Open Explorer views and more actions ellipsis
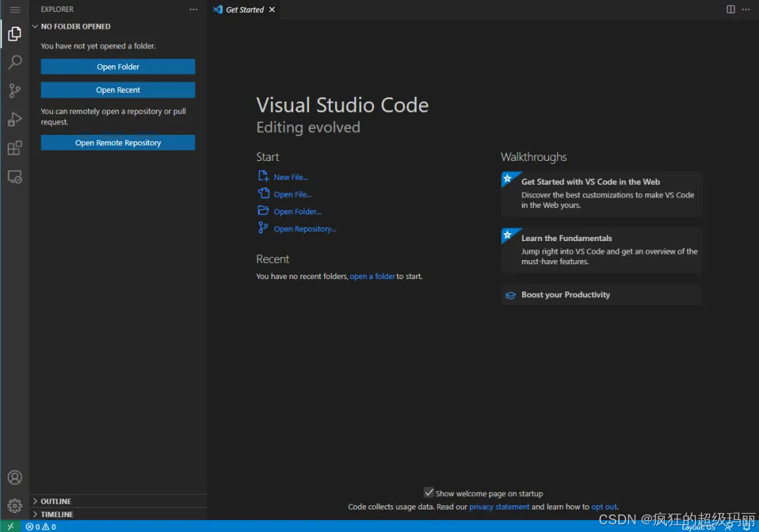This screenshot has width=759, height=532. click(193, 10)
